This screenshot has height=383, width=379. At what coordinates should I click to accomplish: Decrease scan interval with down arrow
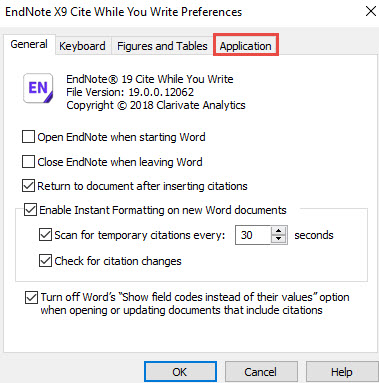tap(278, 239)
